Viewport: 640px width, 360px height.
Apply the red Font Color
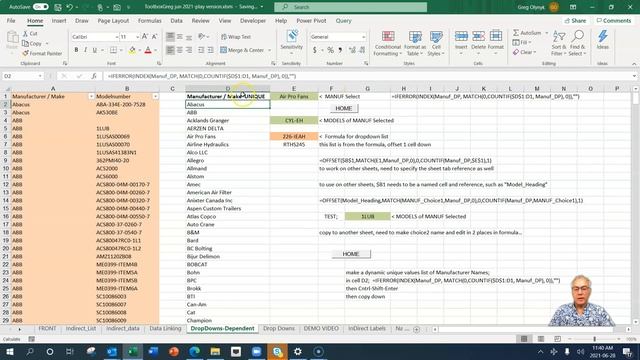(x=148, y=50)
